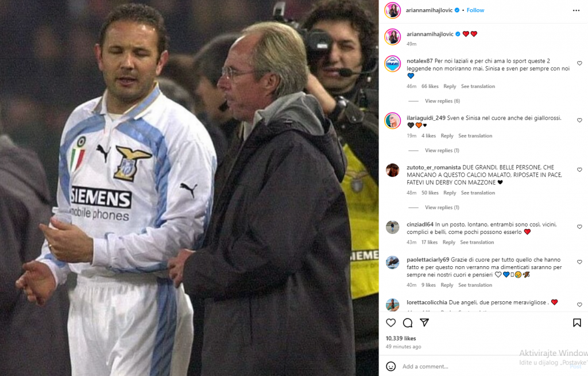Follow ariannamihajlovic
The height and width of the screenshot is (376, 588).
point(475,10)
